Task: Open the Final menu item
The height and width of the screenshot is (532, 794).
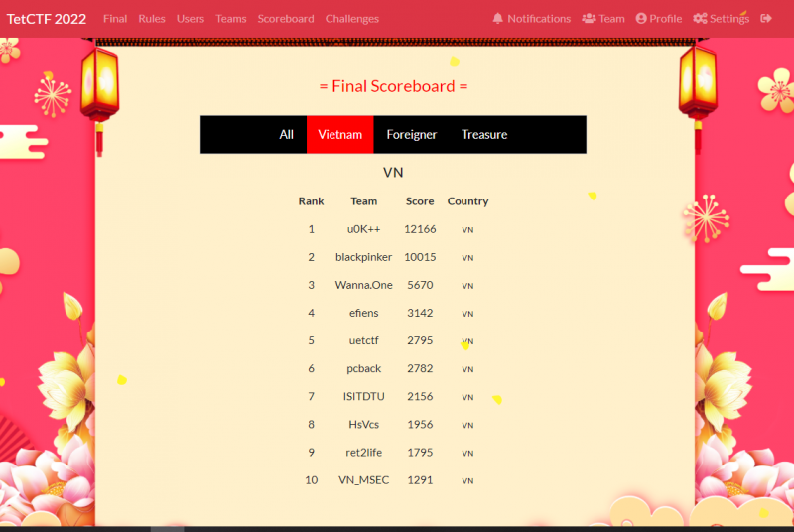Action: [x=115, y=19]
